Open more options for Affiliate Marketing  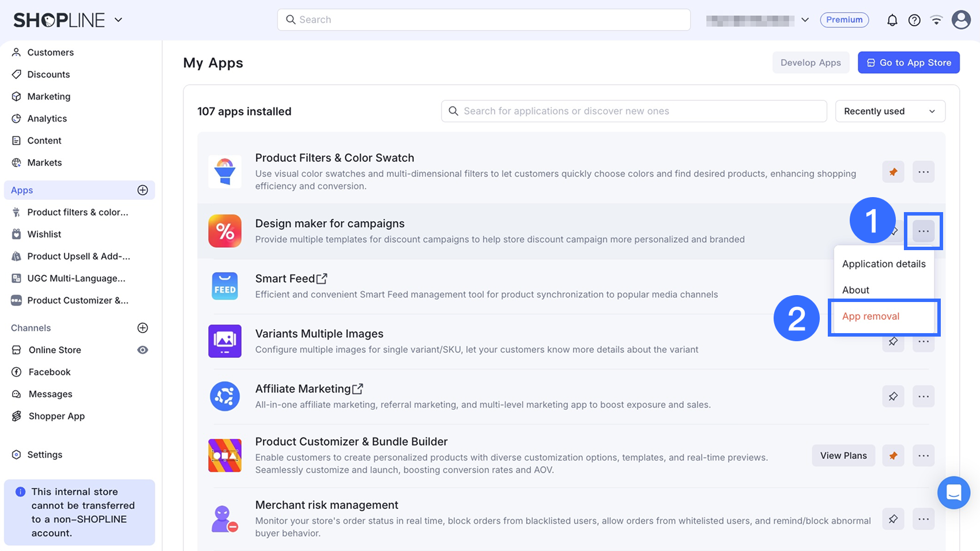tap(924, 396)
